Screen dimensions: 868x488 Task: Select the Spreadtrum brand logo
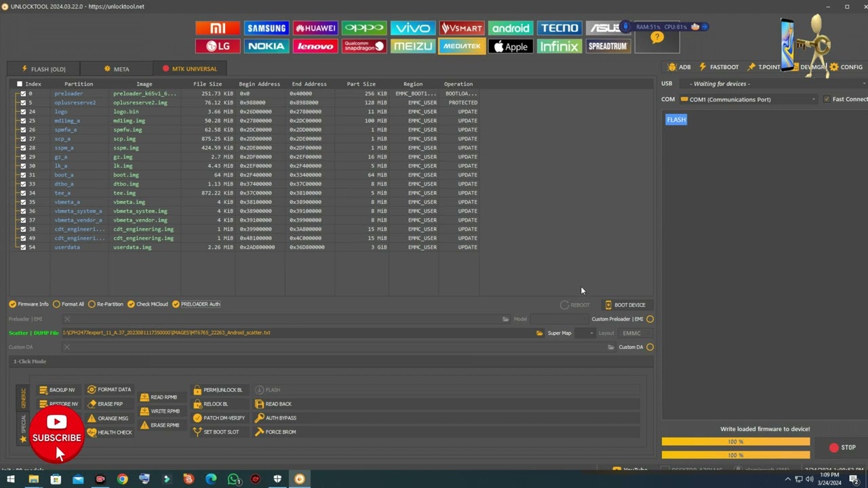(608, 46)
